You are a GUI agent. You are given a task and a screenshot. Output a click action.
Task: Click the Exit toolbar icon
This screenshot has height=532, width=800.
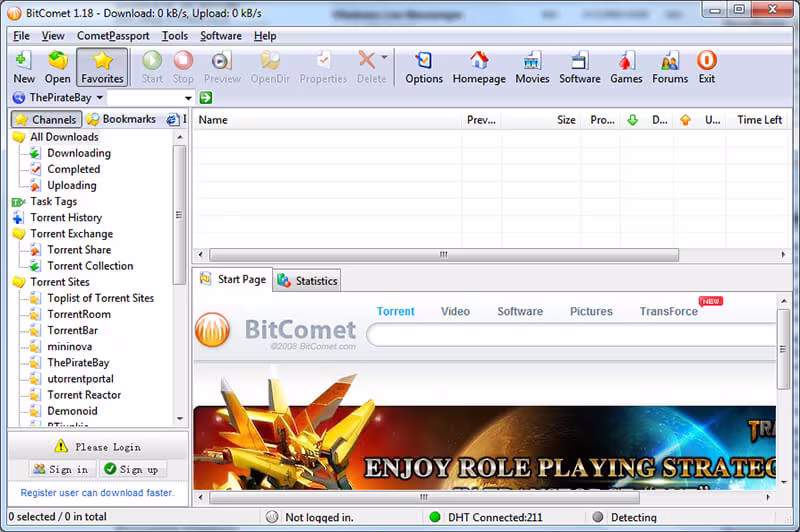pyautogui.click(x=707, y=67)
